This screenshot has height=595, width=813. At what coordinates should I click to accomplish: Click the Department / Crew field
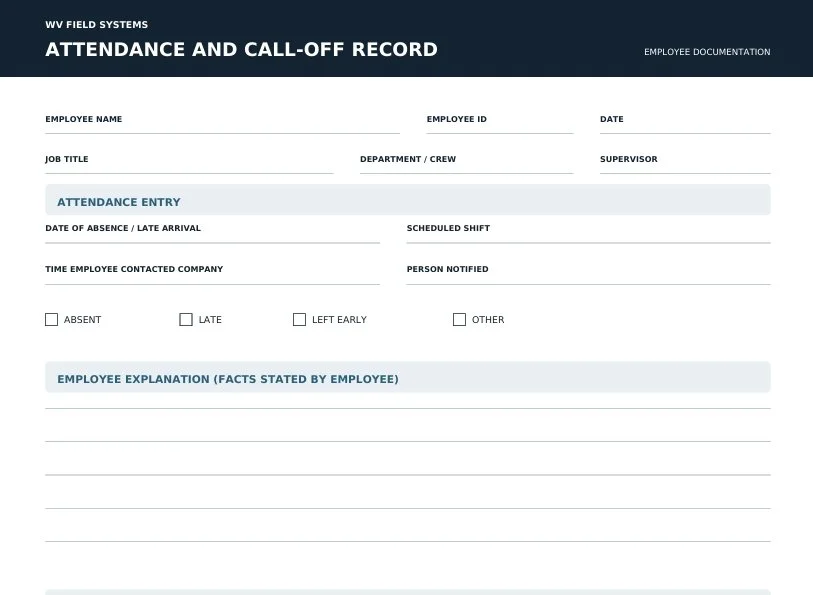[x=467, y=164]
